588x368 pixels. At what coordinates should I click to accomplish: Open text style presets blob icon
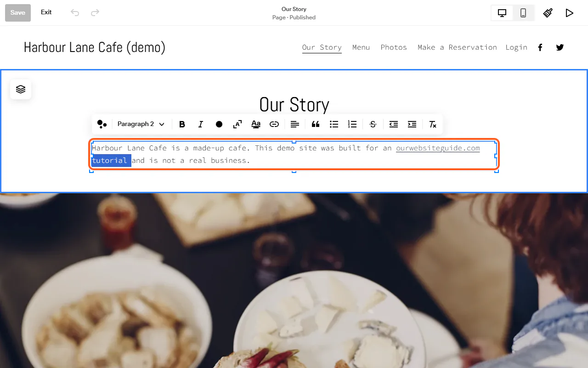[x=102, y=124]
